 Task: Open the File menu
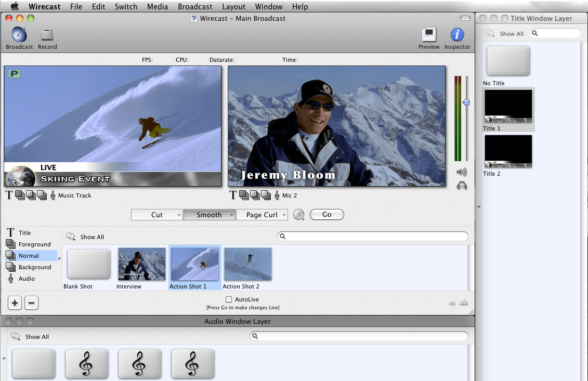76,6
